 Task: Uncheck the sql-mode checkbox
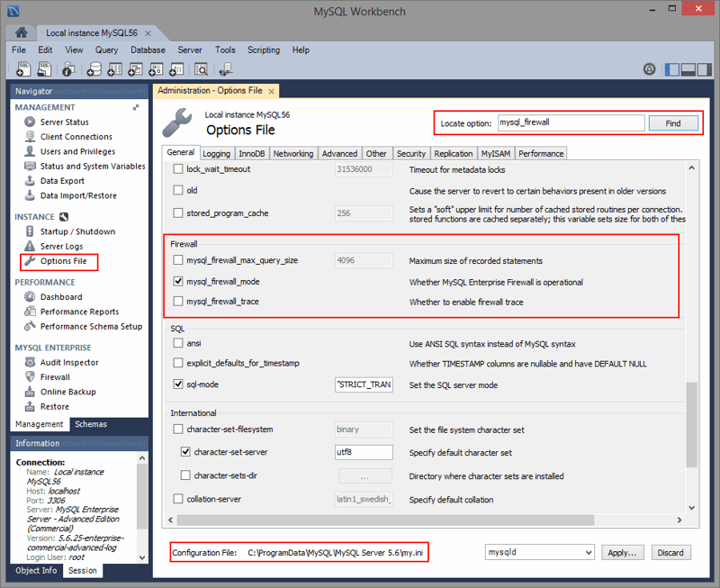tap(178, 384)
